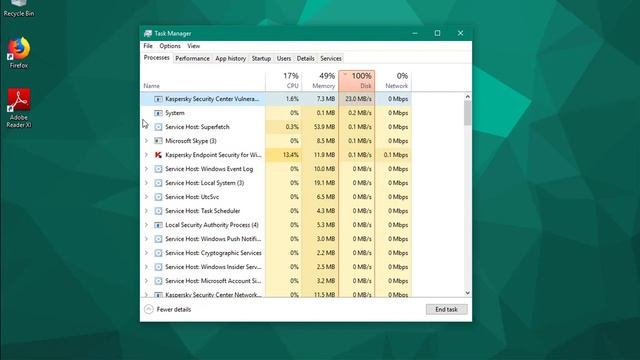Expand Kaspersky Endpoint Security for Wi... group
Viewport: 640px width, 360px height.
point(147,155)
